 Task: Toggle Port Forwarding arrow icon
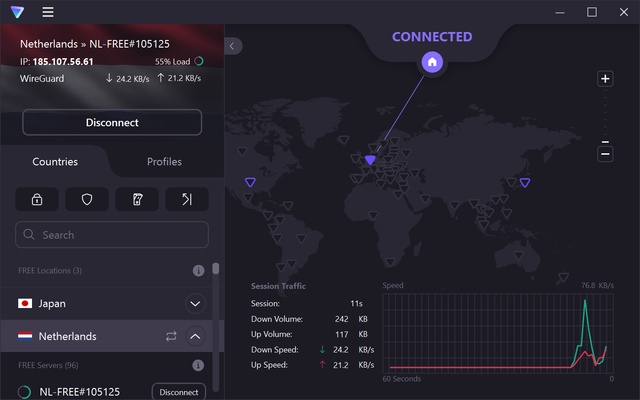coord(187,200)
